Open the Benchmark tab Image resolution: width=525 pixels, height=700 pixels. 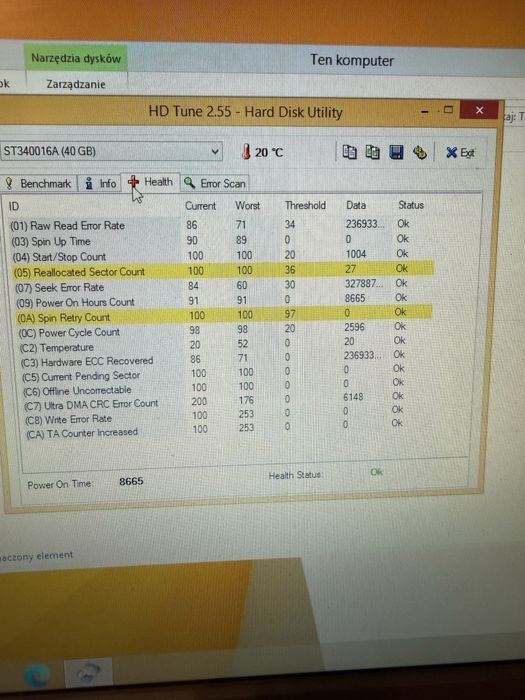coord(39,183)
